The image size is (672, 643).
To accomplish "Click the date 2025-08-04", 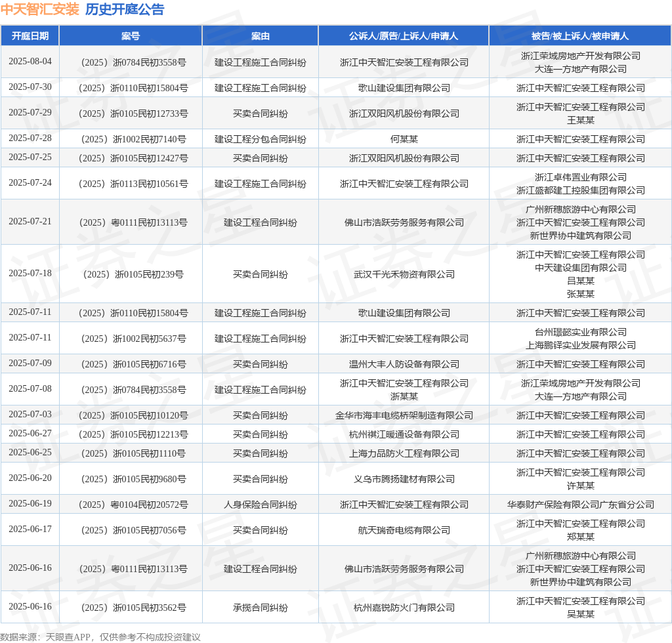I will coord(30,61).
